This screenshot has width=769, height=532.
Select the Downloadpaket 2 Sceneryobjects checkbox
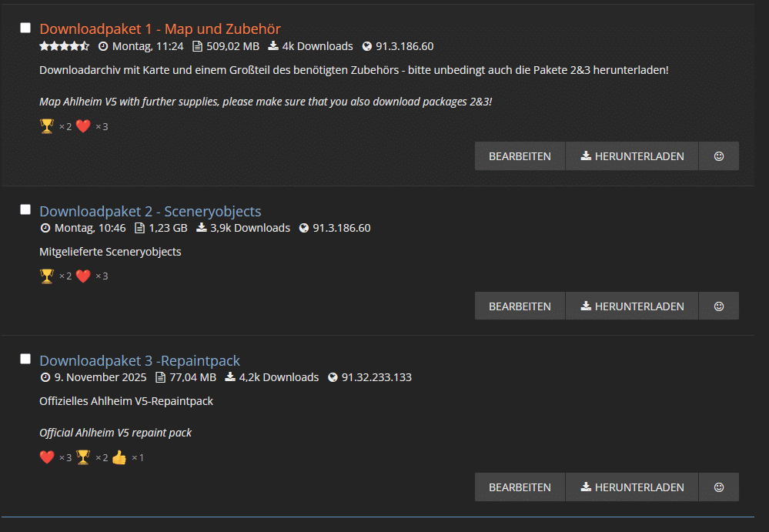pos(25,209)
